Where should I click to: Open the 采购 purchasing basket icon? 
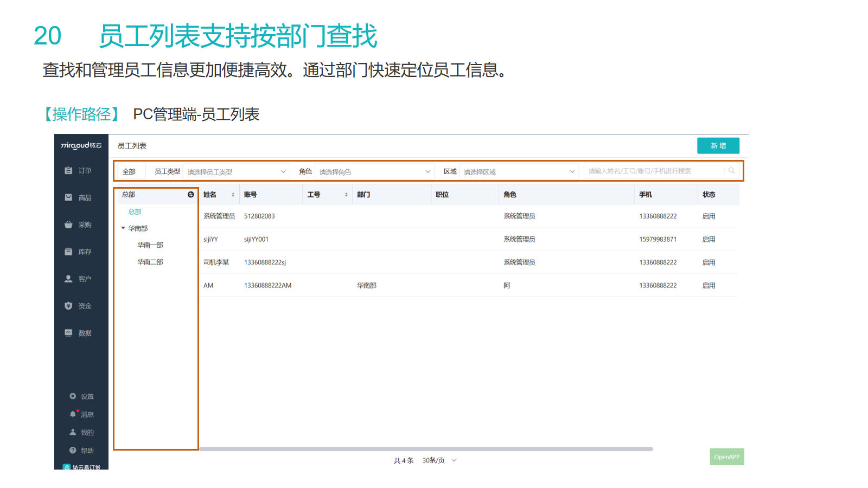pos(68,224)
